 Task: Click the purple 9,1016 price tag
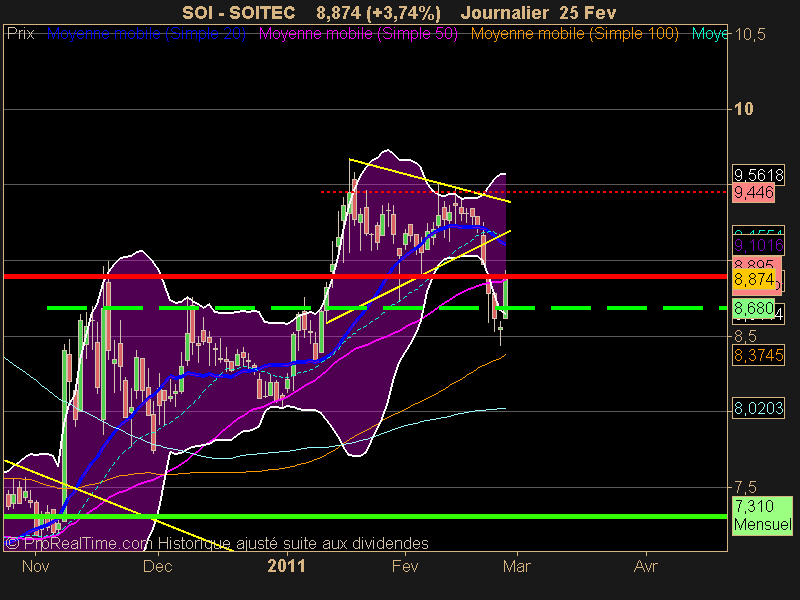point(759,245)
